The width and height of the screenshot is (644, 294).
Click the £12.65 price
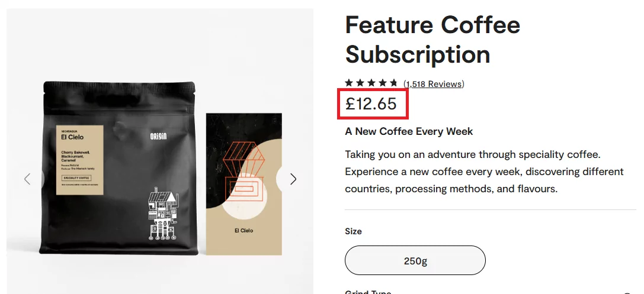click(371, 104)
